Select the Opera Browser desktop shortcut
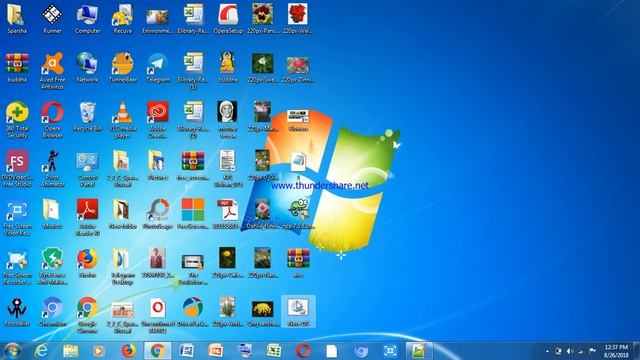The height and width of the screenshot is (360, 640). pyautogui.click(x=52, y=120)
